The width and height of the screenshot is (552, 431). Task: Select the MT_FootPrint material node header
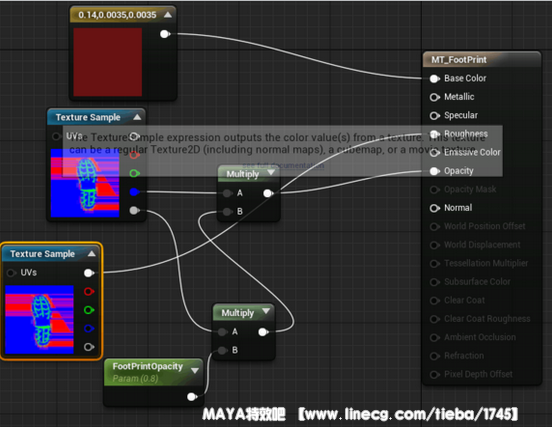482,60
